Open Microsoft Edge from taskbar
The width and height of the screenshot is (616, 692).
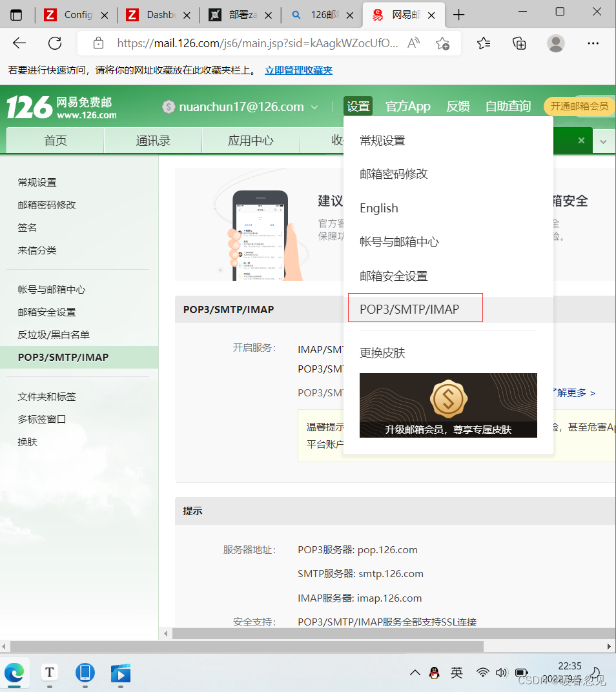[x=14, y=673]
